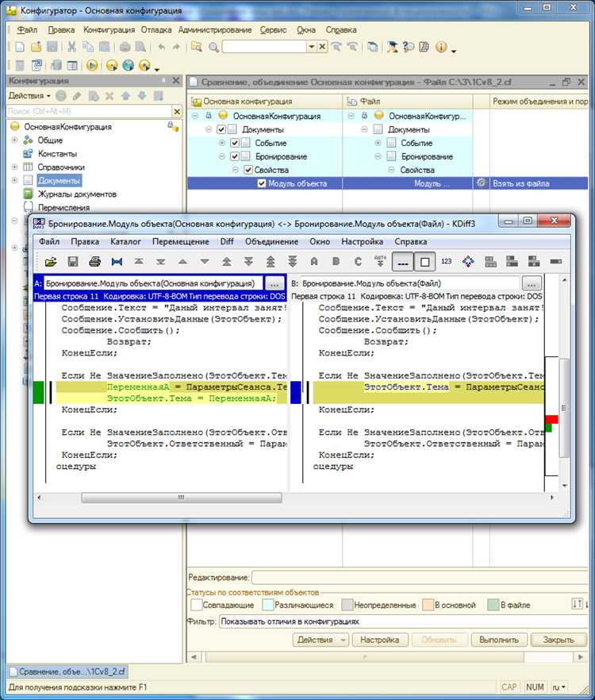Open the Администрирование menu in Configurator
The height and width of the screenshot is (700, 595).
215,30
